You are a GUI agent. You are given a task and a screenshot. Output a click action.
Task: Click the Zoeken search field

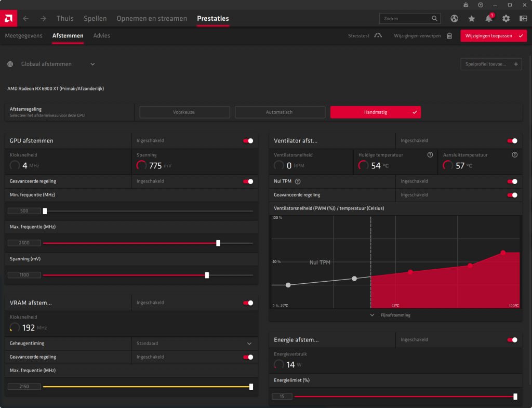406,19
